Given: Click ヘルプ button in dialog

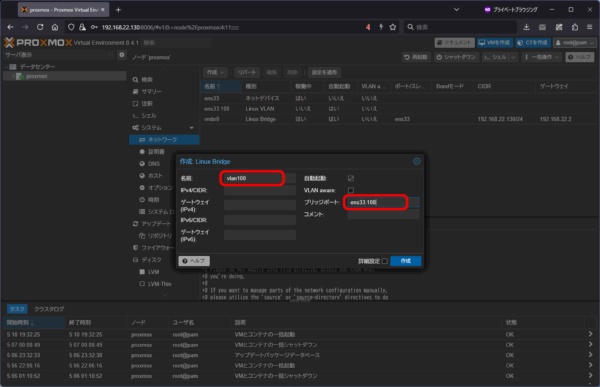Looking at the screenshot, I should (x=194, y=261).
